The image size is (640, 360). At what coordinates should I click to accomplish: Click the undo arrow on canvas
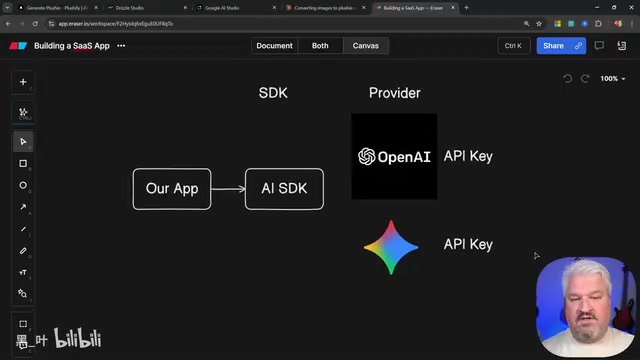pyautogui.click(x=567, y=78)
